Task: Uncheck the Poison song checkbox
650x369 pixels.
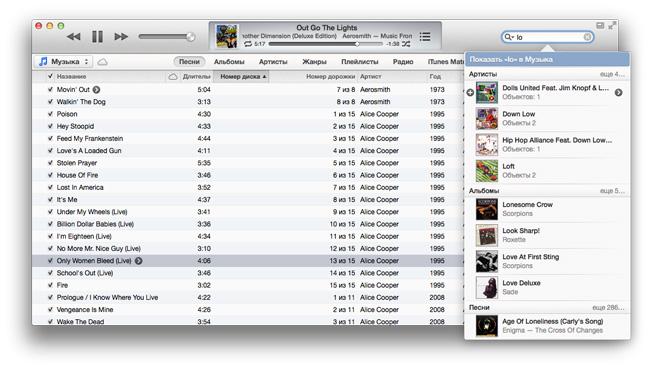Action: 50,114
